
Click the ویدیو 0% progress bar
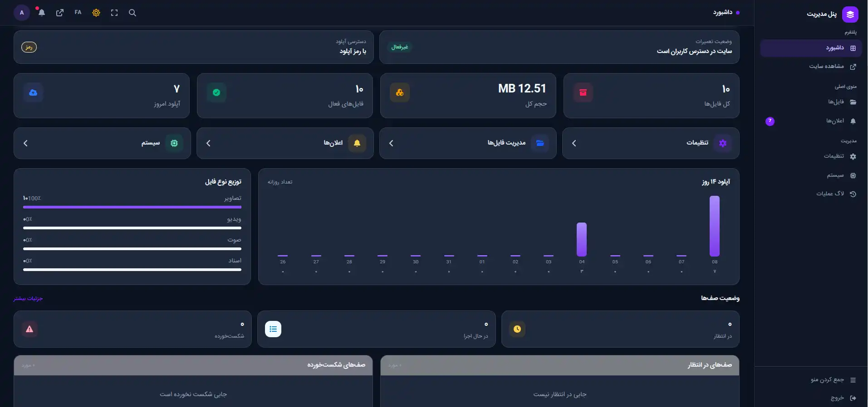pyautogui.click(x=132, y=228)
